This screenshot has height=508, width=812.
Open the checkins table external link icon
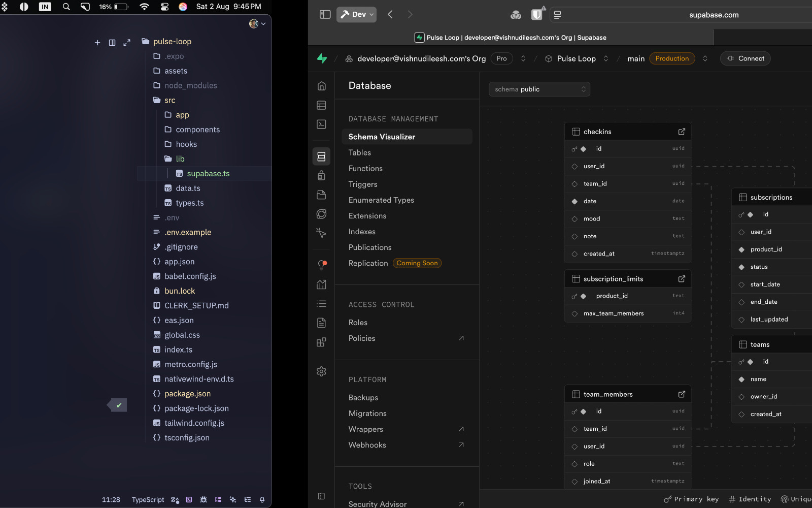coord(682,132)
